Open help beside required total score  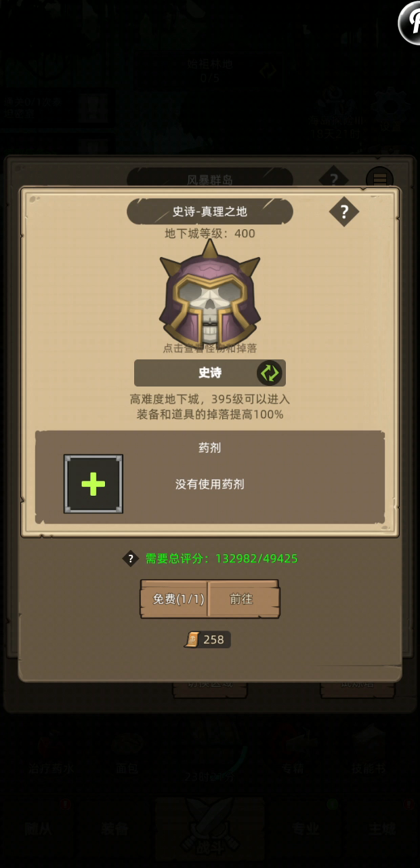tap(131, 558)
